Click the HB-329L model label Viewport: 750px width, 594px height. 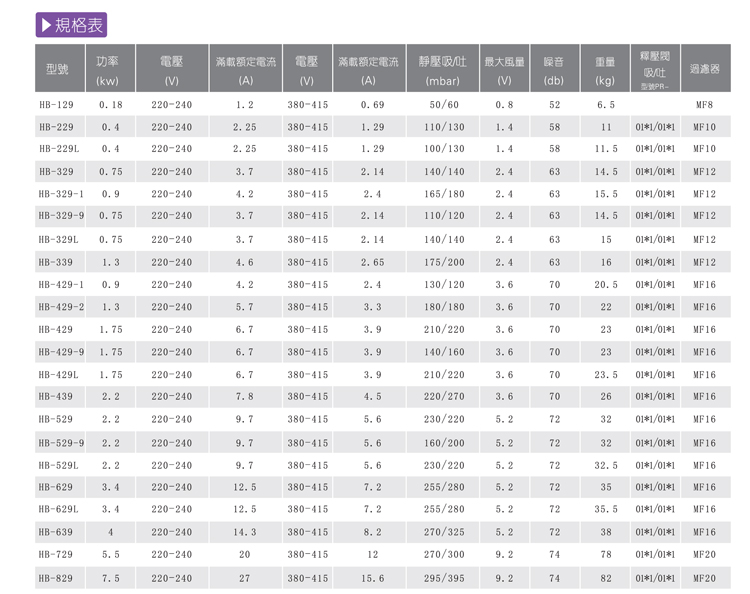[x=59, y=239]
